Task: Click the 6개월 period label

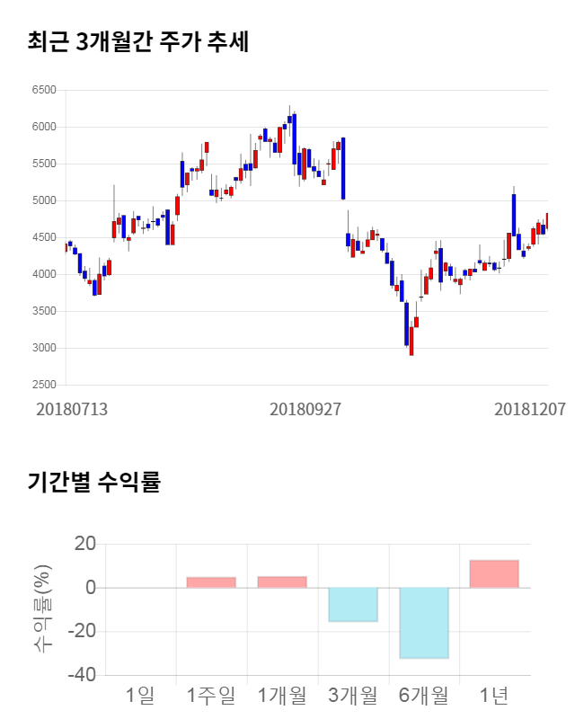Action: [x=423, y=695]
